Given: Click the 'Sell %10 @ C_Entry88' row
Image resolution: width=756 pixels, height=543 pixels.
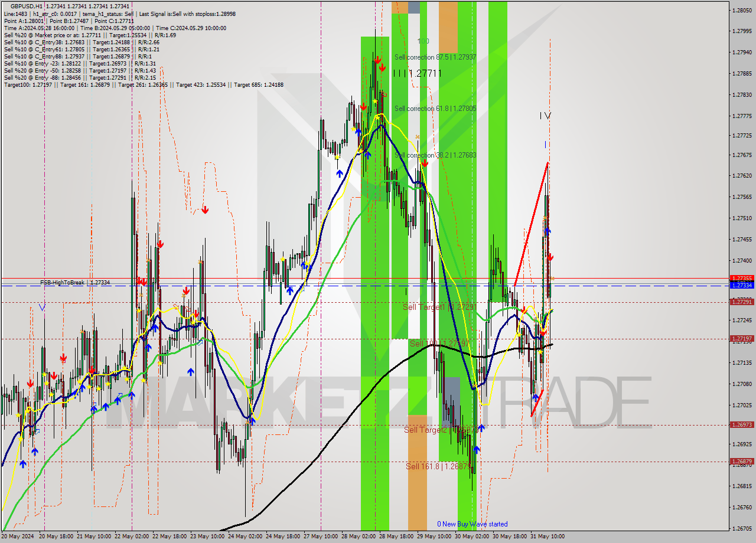Looking at the screenshot, I should click(77, 56).
